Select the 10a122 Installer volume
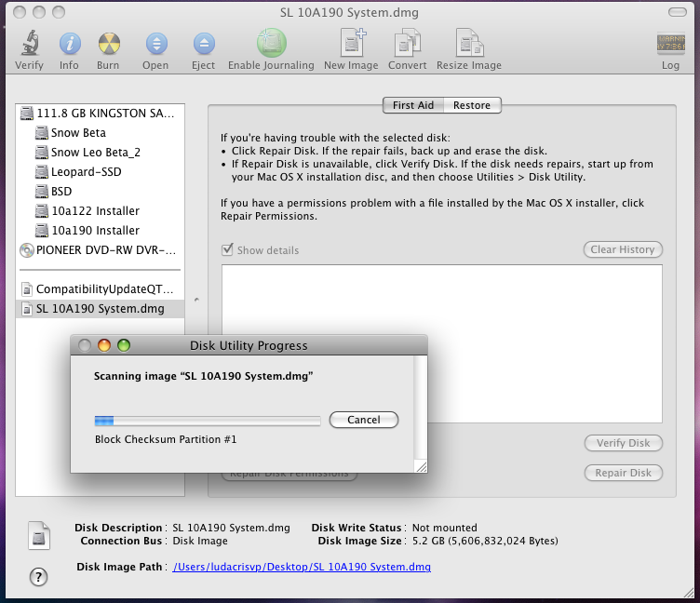 (100, 211)
